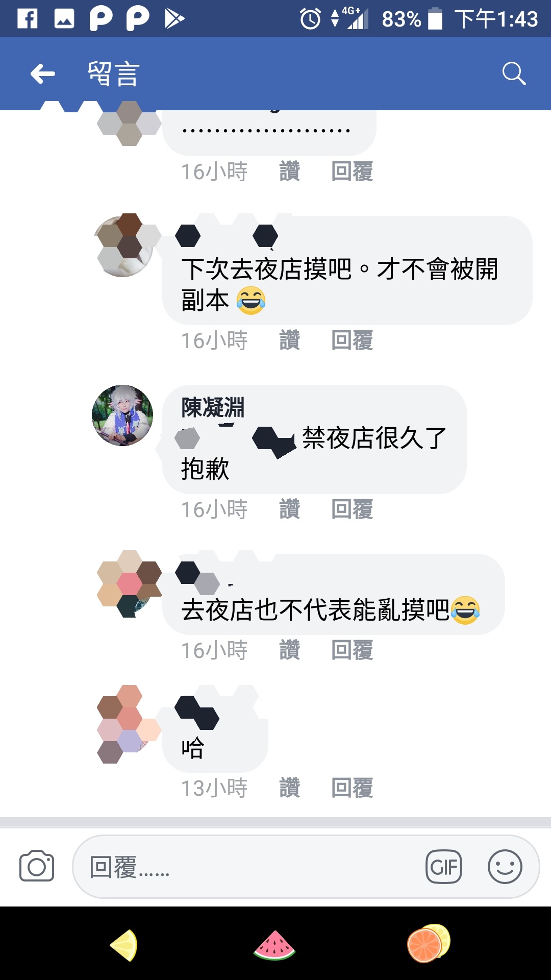Open the camera icon to attach a photo
551x980 pixels.
(37, 866)
